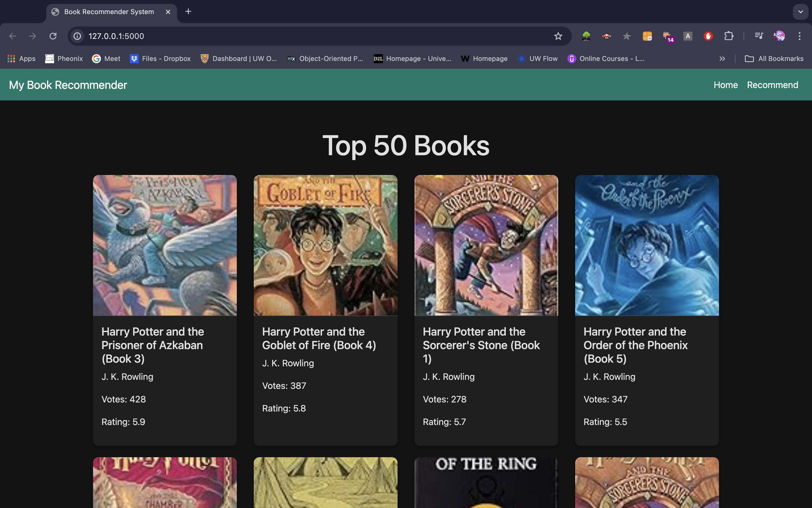Open the All Bookmarks folder
Viewport: 812px width, 508px height.
tap(774, 59)
